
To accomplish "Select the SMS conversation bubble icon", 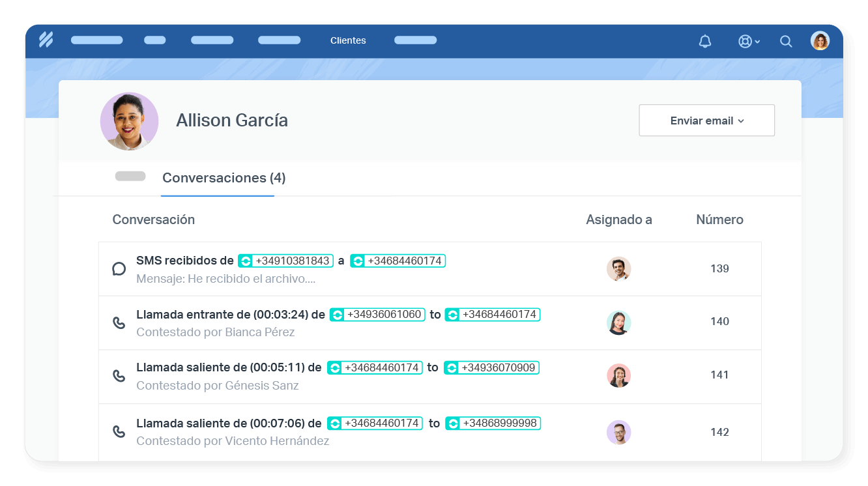I will 119,268.
